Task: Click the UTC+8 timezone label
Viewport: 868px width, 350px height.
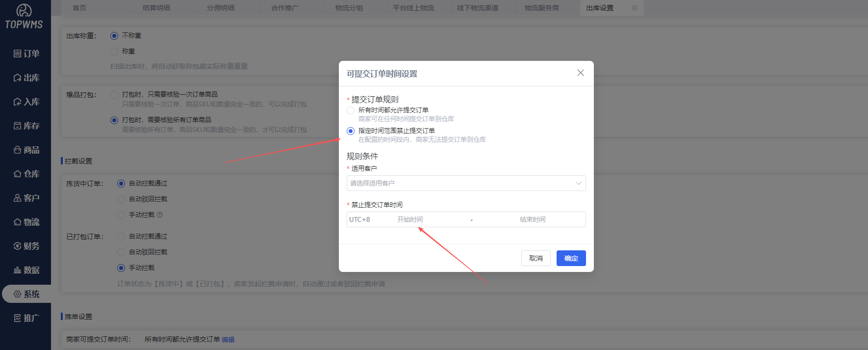Action: pyautogui.click(x=359, y=219)
